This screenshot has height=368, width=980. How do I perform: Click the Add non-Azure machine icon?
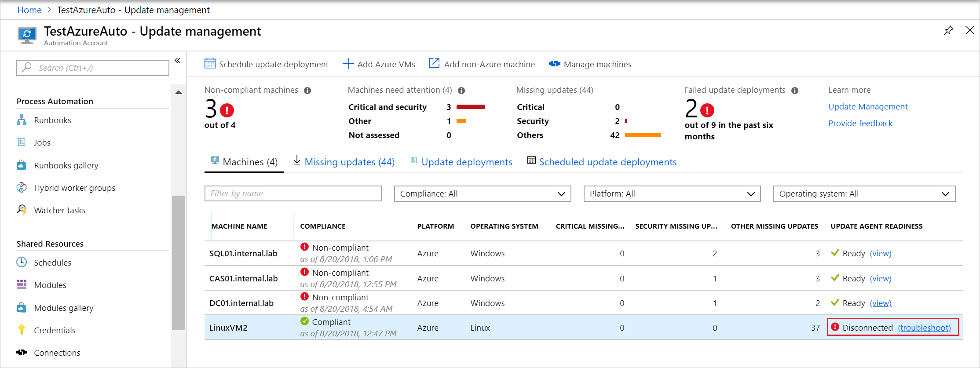click(x=434, y=63)
